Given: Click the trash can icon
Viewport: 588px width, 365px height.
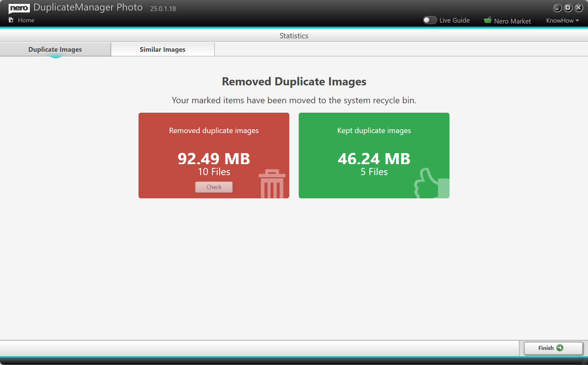Looking at the screenshot, I should (x=272, y=184).
